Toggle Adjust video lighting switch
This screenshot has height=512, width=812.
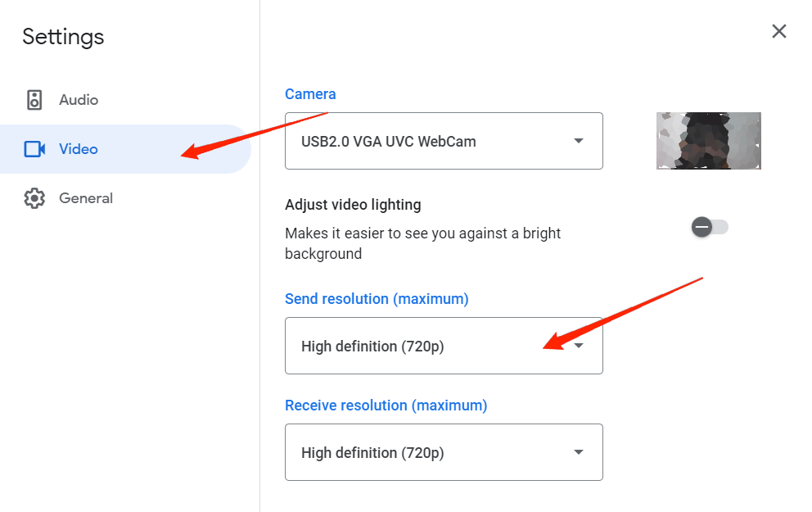(709, 227)
